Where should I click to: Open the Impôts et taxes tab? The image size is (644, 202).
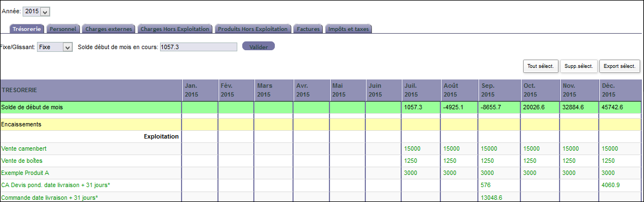click(x=348, y=29)
